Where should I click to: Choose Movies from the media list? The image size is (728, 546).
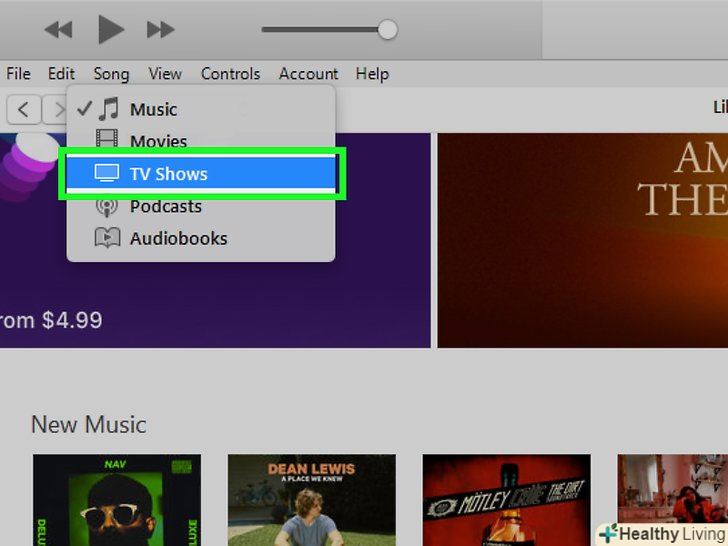pyautogui.click(x=201, y=141)
